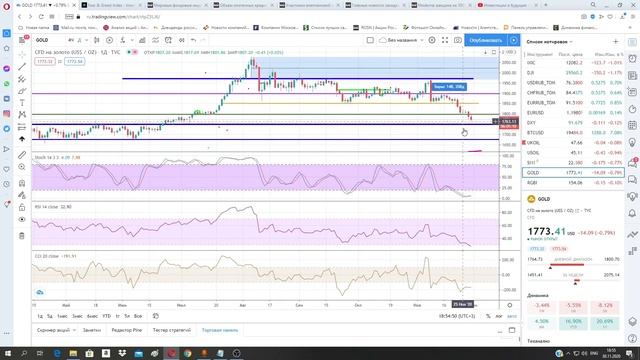Toggle hide all drawings eye icon

coord(22,220)
